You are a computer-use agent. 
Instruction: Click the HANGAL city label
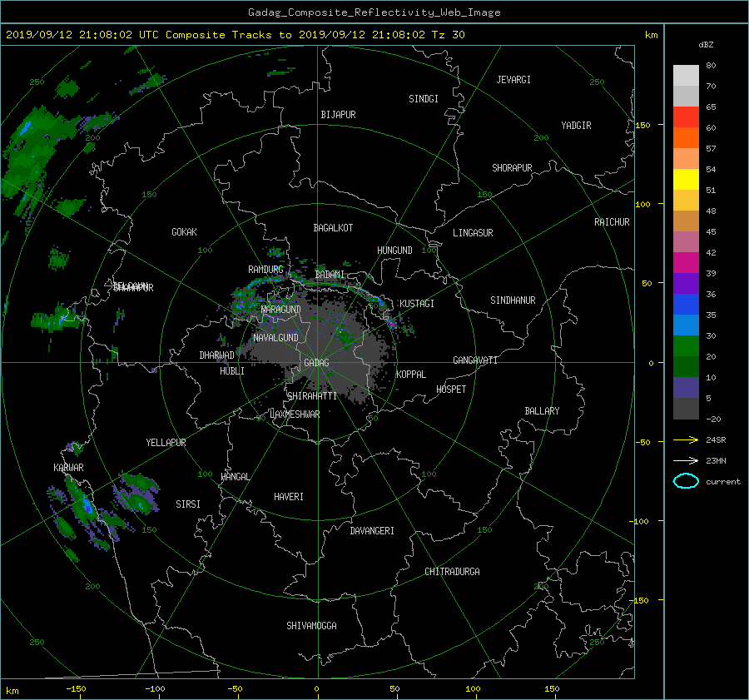[x=236, y=477]
